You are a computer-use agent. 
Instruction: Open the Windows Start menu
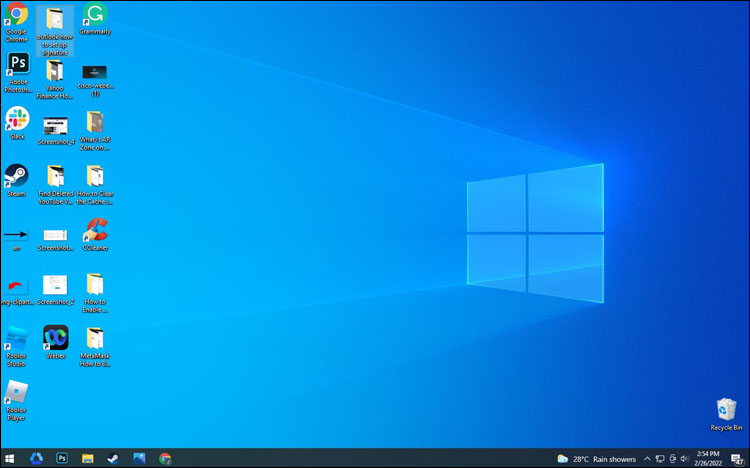coord(10,458)
